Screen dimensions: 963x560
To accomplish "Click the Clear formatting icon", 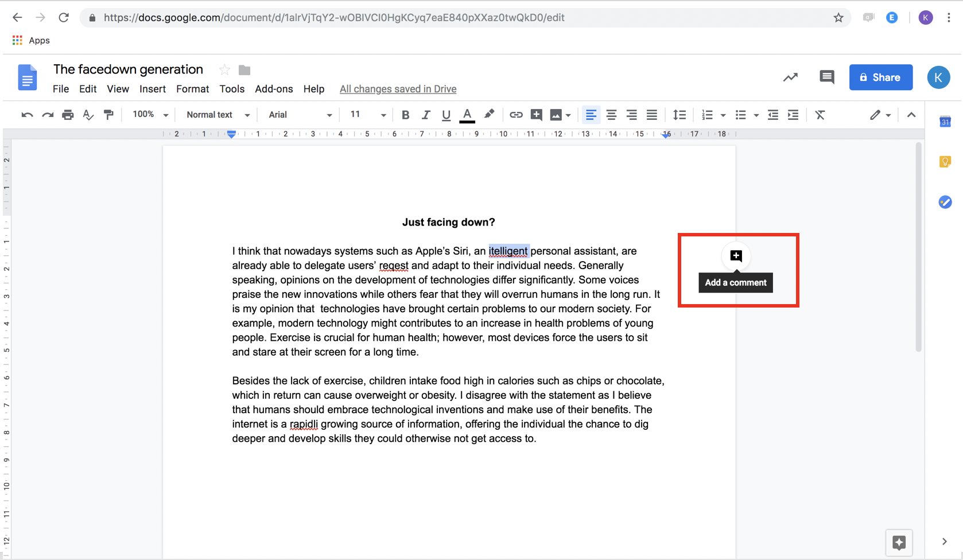I will 820,115.
